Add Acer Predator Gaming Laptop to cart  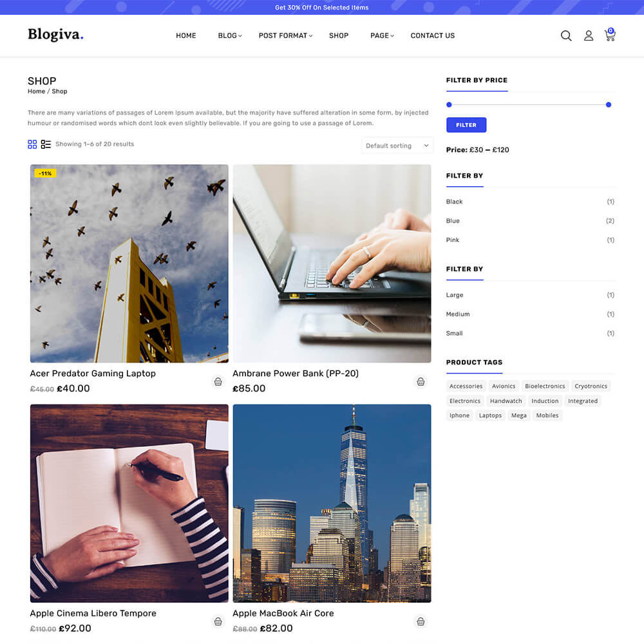pyautogui.click(x=218, y=381)
